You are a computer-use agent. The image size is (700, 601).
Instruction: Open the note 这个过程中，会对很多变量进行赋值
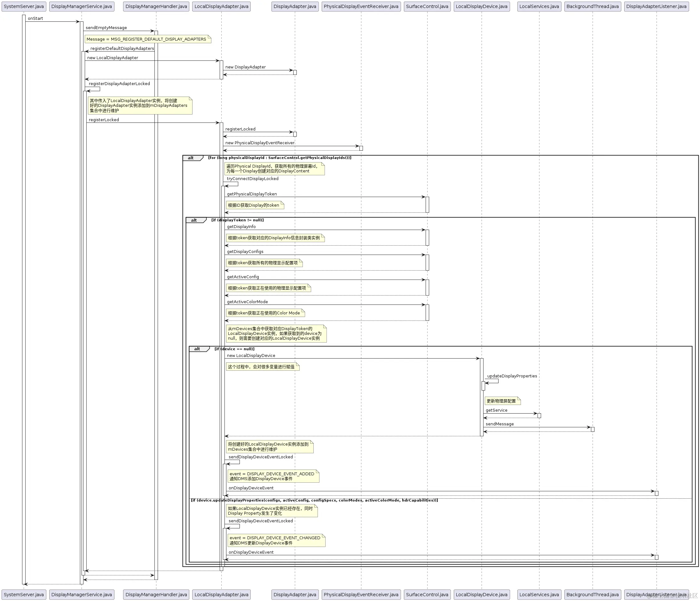tap(263, 367)
